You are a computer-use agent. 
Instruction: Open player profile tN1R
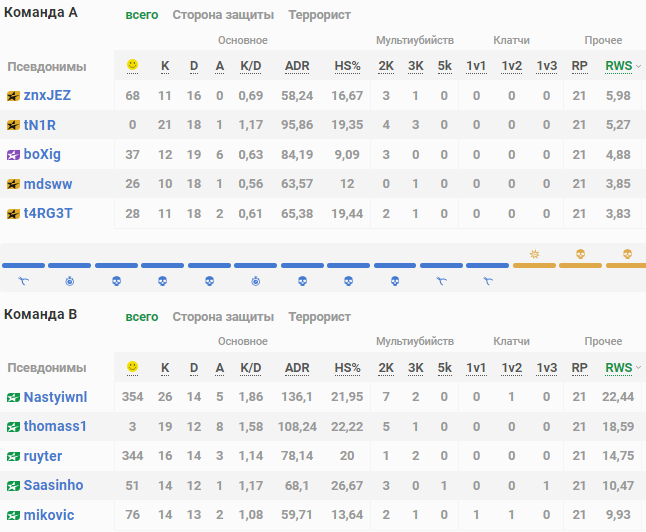[x=39, y=125]
